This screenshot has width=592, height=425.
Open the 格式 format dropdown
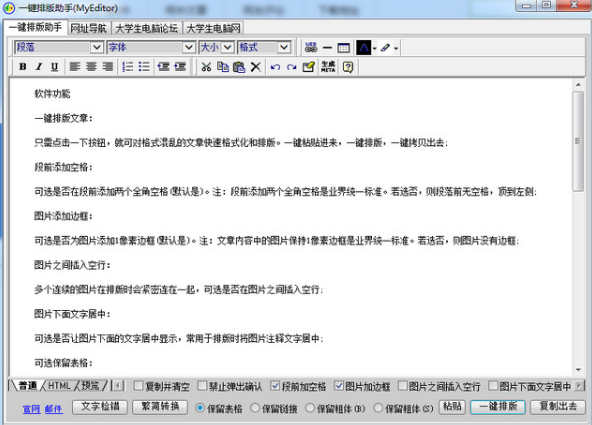[264, 47]
